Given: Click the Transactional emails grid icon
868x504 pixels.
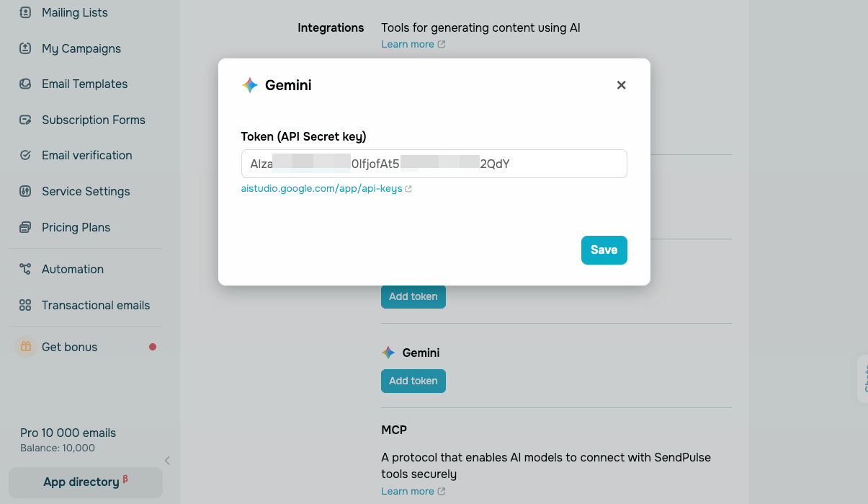Looking at the screenshot, I should [25, 305].
